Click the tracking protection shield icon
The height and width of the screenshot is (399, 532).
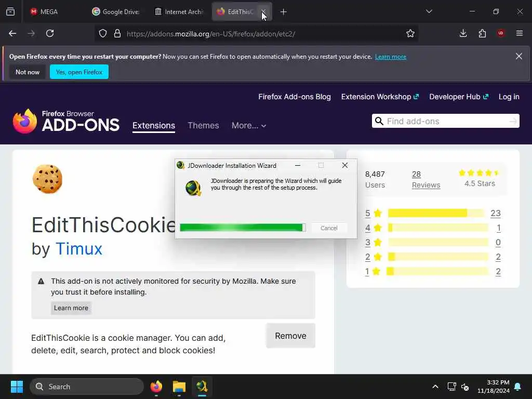[x=103, y=33]
